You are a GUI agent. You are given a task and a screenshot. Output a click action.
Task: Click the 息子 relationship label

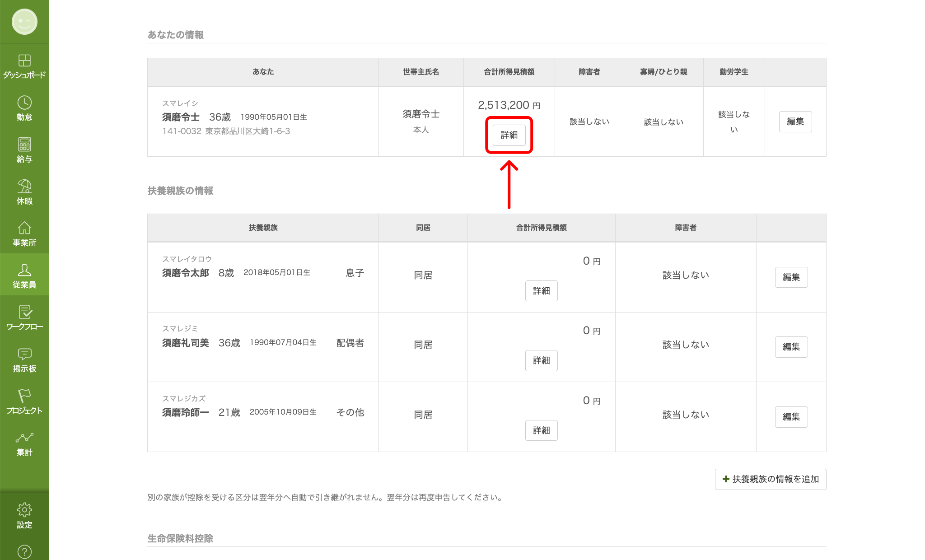(x=355, y=273)
